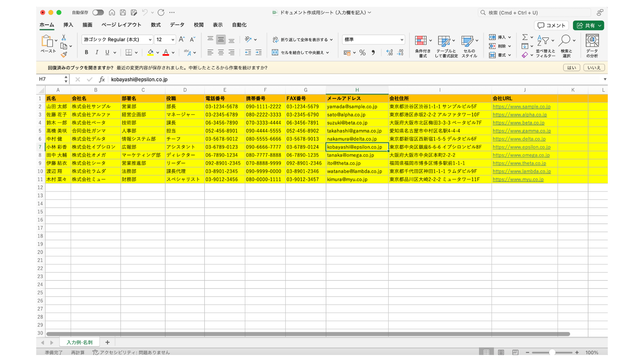Viewport: 644px width, 362px height.
Task: Click the Format Painter brush icon
Action: tap(64, 55)
